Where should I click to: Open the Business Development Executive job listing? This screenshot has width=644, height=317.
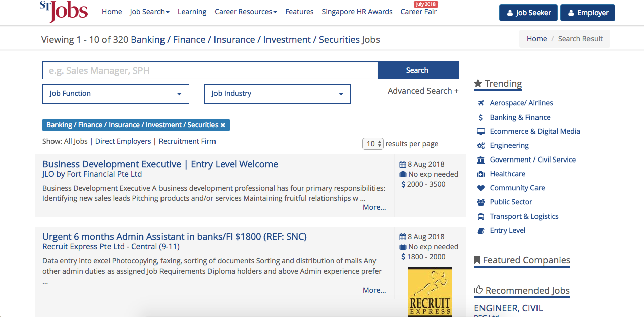(160, 164)
